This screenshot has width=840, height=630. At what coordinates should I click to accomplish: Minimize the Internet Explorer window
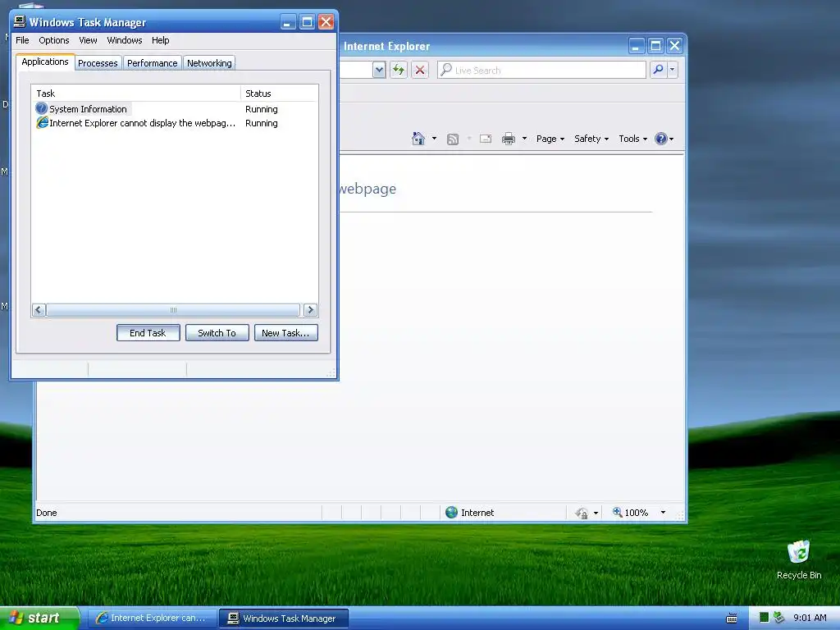636,46
